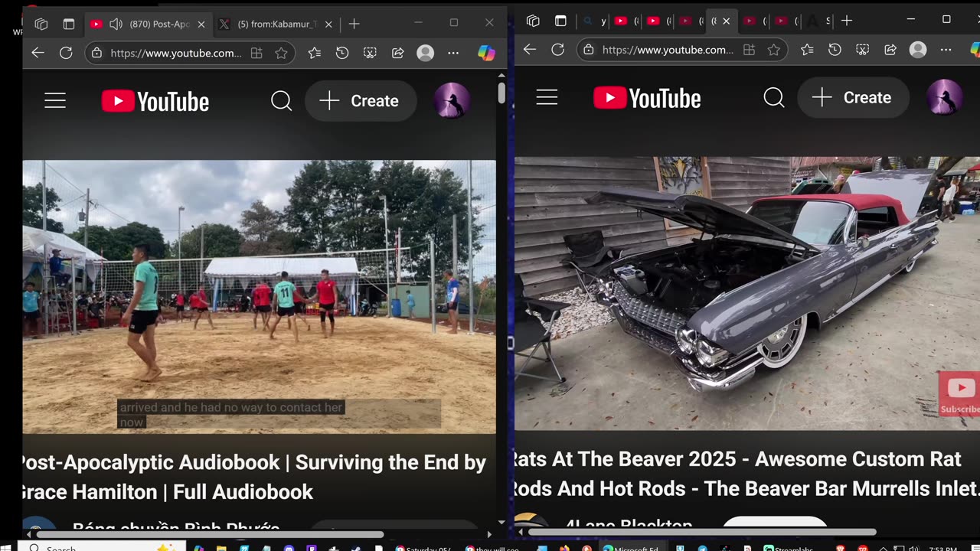The image size is (980, 551).
Task: Open browser profile menu in right browser
Action: 917,50
